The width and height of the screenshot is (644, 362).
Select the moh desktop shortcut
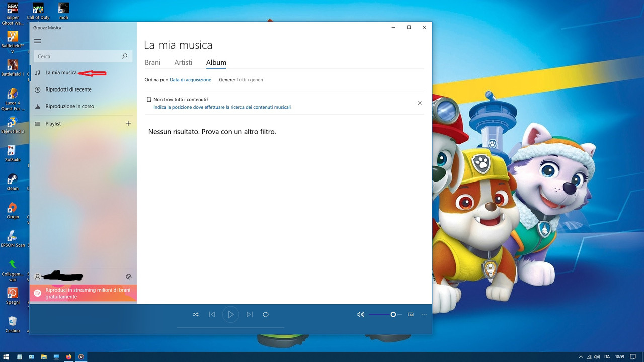point(63,11)
